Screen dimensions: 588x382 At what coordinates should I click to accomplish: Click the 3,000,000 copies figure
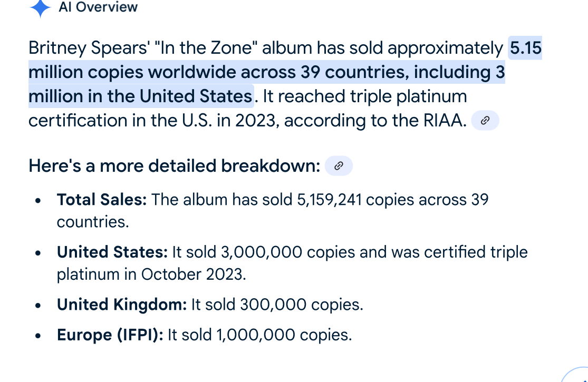pos(262,252)
